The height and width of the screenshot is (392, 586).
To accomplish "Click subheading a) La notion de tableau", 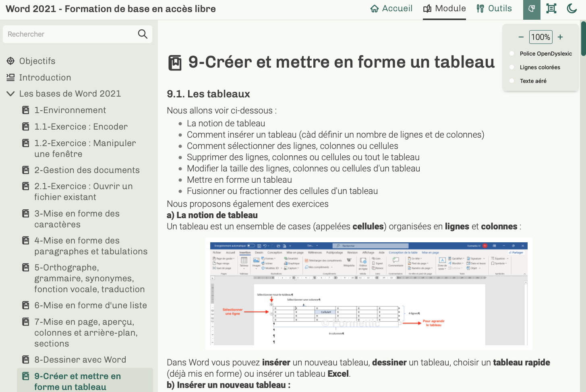I will 212,215.
